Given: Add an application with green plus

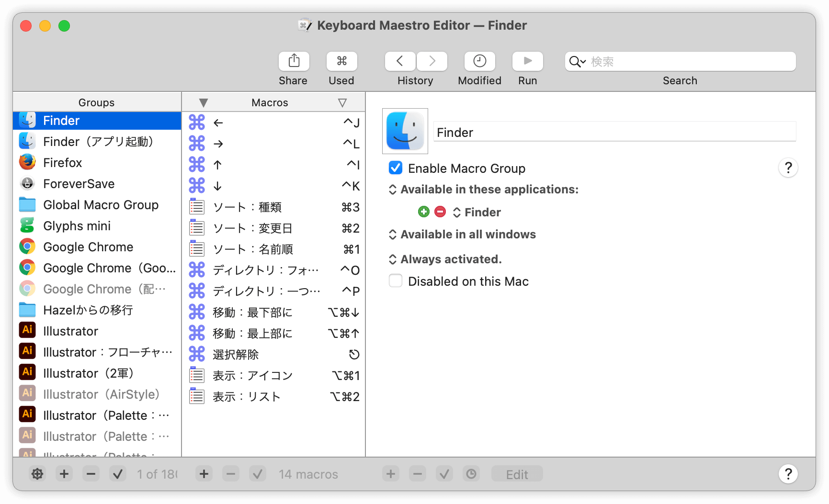Looking at the screenshot, I should pyautogui.click(x=424, y=212).
